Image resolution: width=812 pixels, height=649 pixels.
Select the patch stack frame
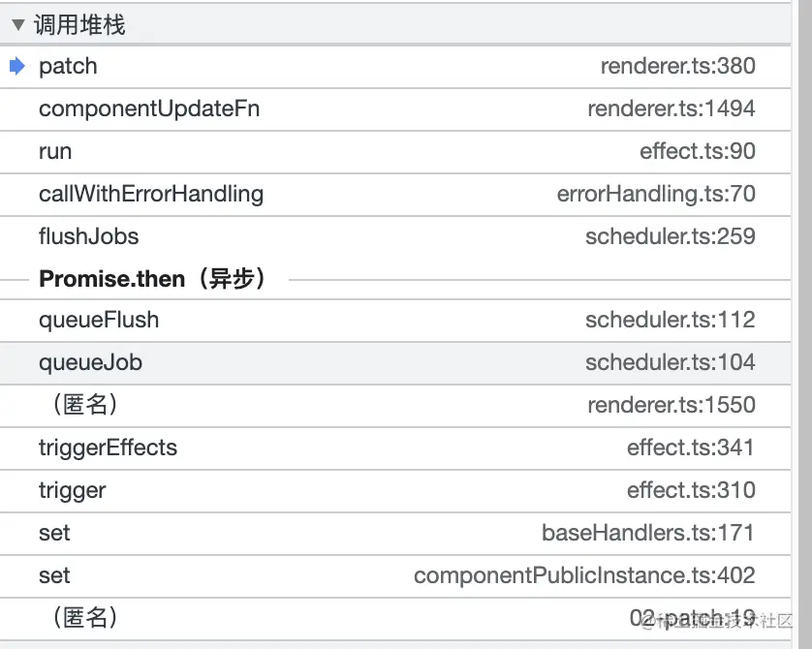click(69, 67)
